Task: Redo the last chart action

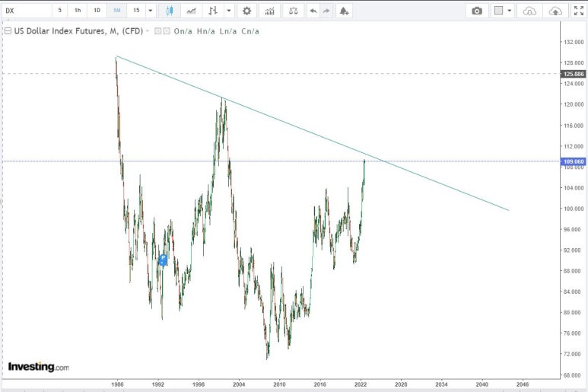Action: 326,11
